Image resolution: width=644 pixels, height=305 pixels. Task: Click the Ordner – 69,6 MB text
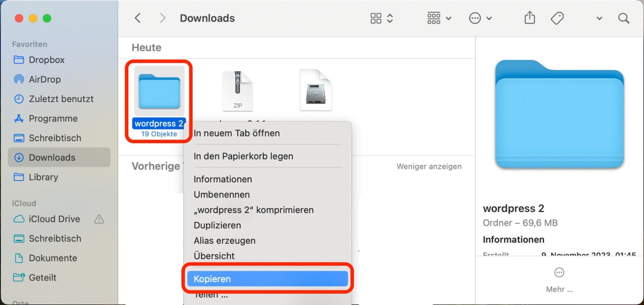click(x=520, y=223)
